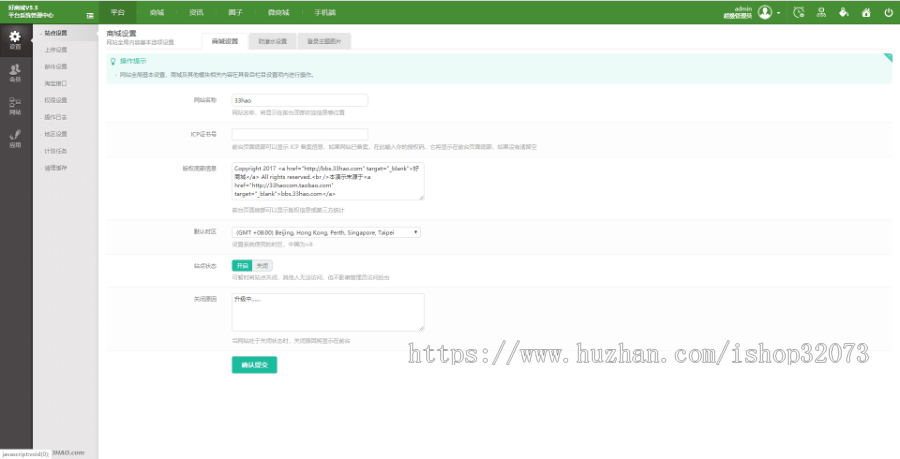This screenshot has height=459, width=900.
Task: Open 上传设置 in the side menu
Action: [x=56, y=50]
